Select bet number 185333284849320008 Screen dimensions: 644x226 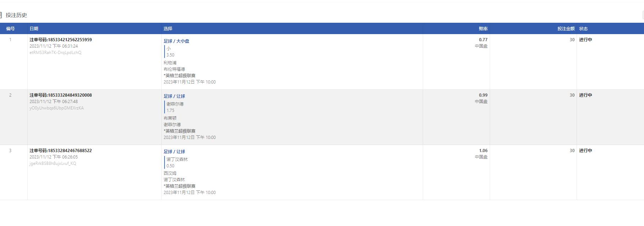click(x=61, y=95)
